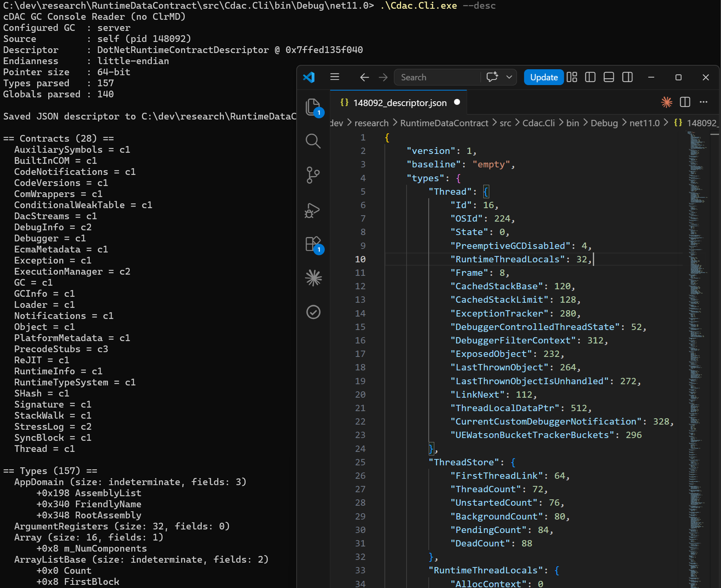Click "== Types (157) ==" terminal heading
The height and width of the screenshot is (588, 721).
click(x=50, y=471)
